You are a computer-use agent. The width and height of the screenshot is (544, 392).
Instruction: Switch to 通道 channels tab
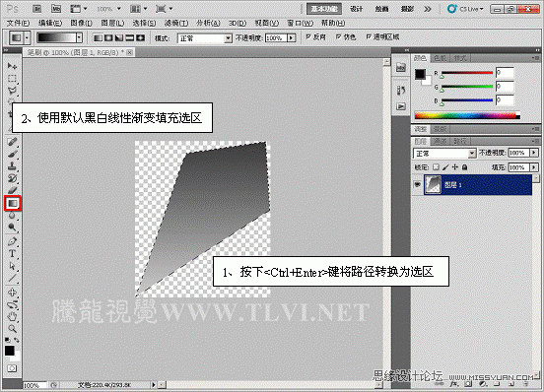441,142
